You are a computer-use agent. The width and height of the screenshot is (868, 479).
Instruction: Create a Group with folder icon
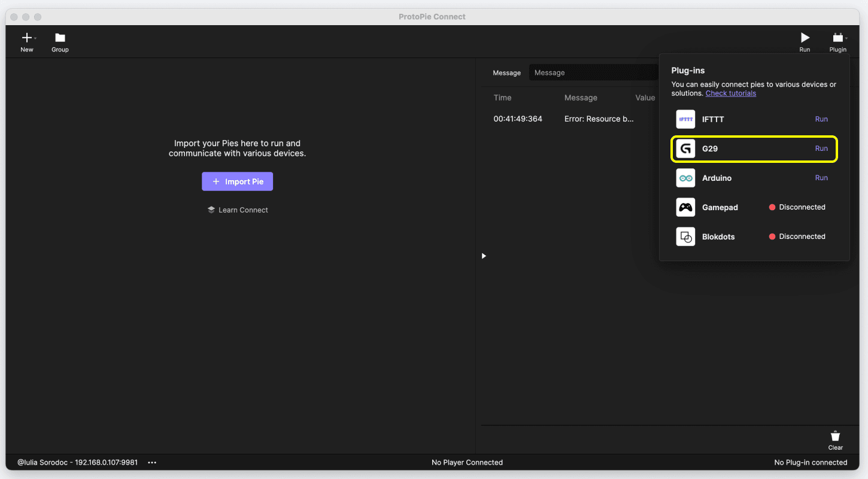(60, 38)
